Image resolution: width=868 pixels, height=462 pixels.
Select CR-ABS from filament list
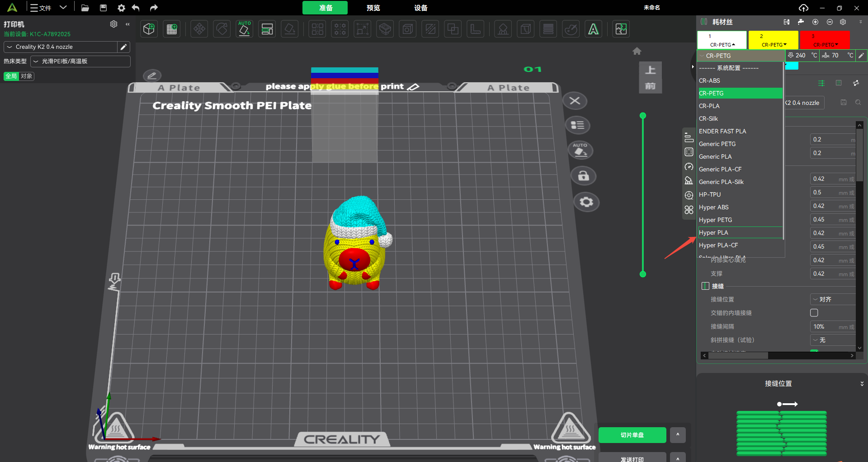tap(741, 80)
